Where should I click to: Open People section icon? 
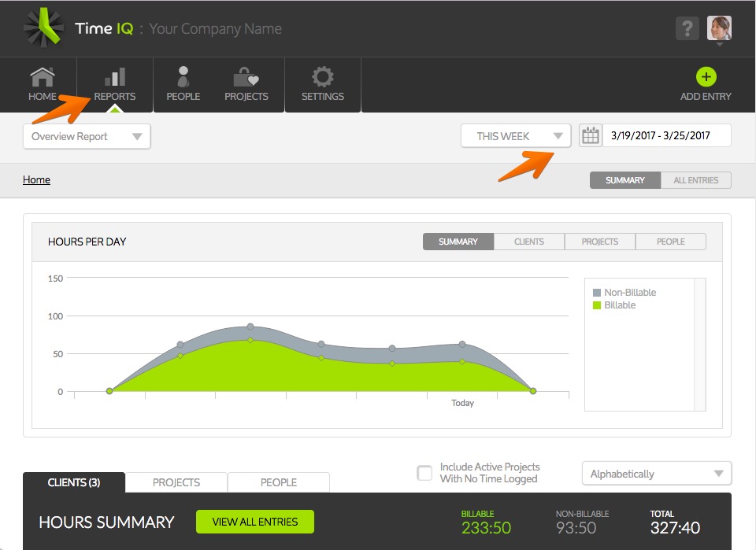tap(183, 77)
